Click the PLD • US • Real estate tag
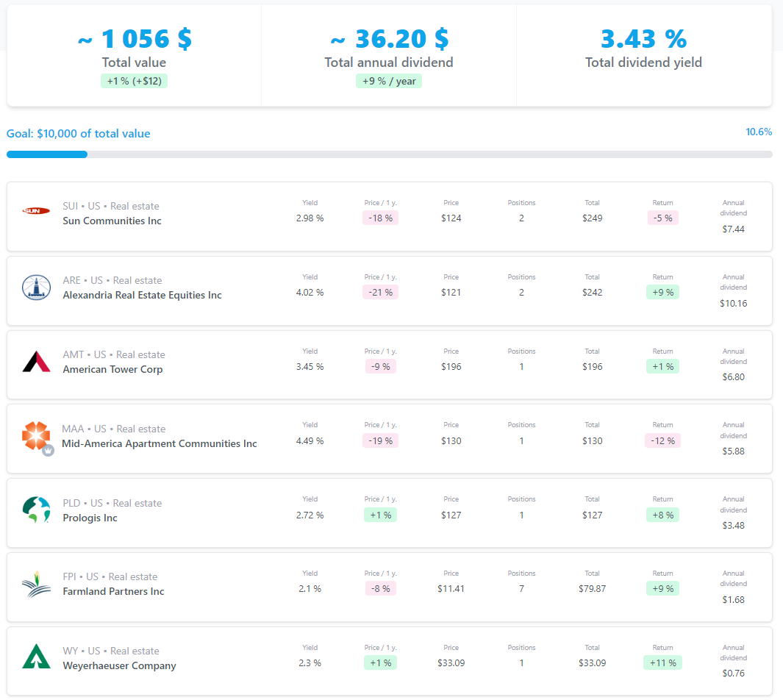 (x=112, y=503)
